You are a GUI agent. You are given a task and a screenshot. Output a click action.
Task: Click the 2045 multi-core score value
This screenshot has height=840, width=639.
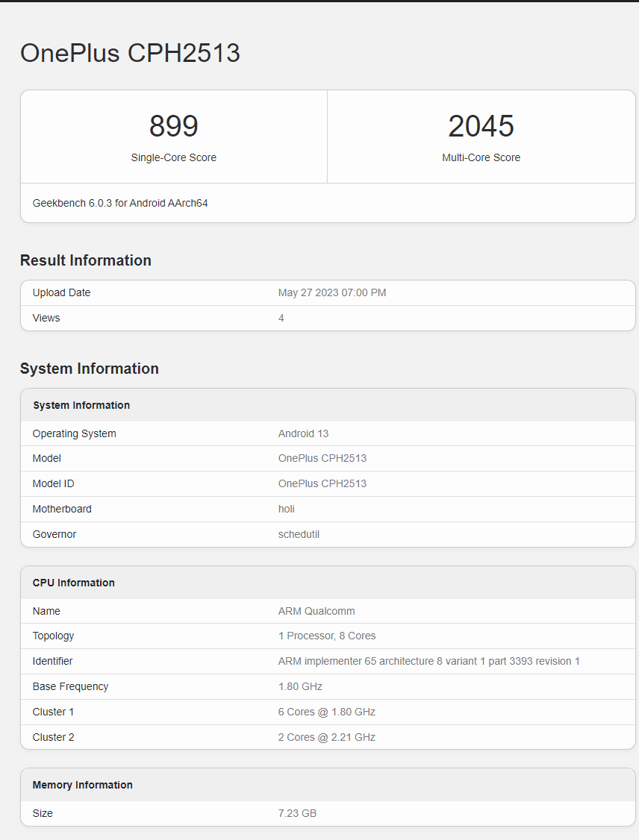click(481, 126)
